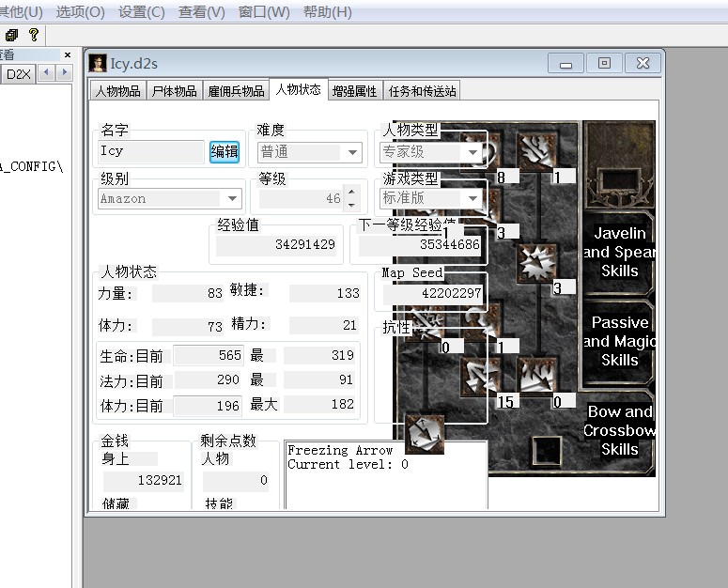Select the Freezing Arrow skill icon
This screenshot has height=588, width=728.
425,433
